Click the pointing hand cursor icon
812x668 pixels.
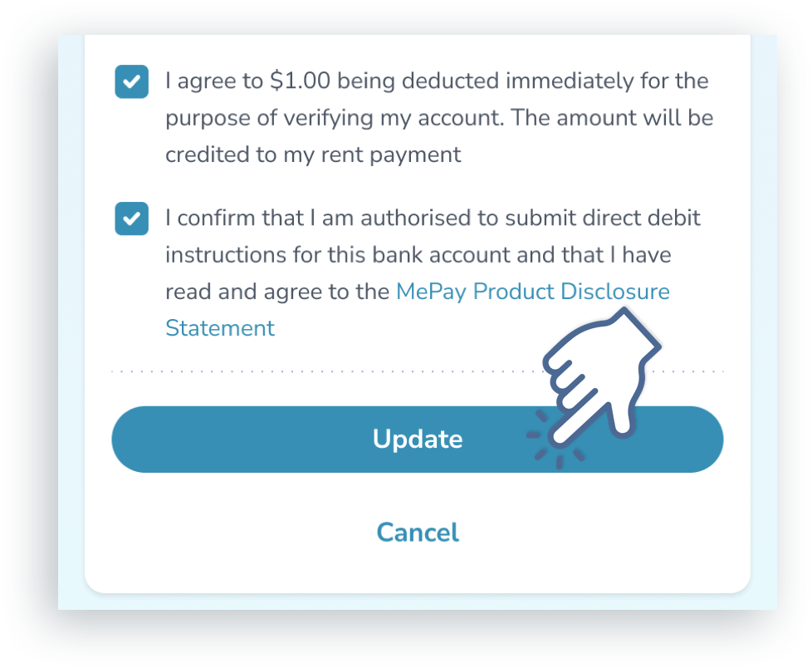[x=601, y=377]
